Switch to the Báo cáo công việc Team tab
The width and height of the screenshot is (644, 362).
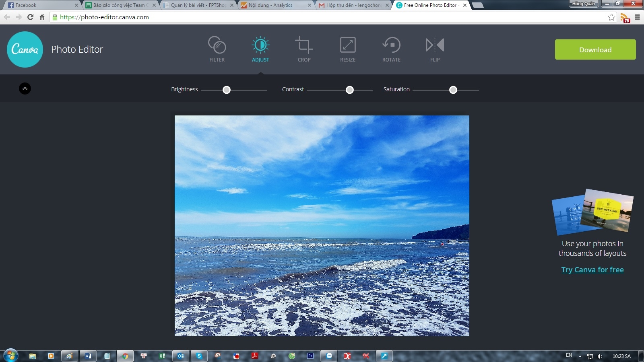pyautogui.click(x=120, y=5)
